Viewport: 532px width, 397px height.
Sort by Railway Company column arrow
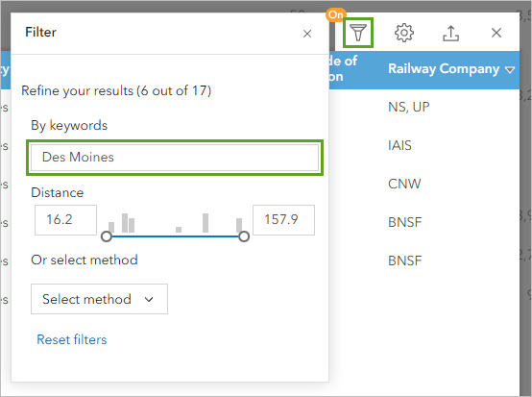[x=510, y=69]
